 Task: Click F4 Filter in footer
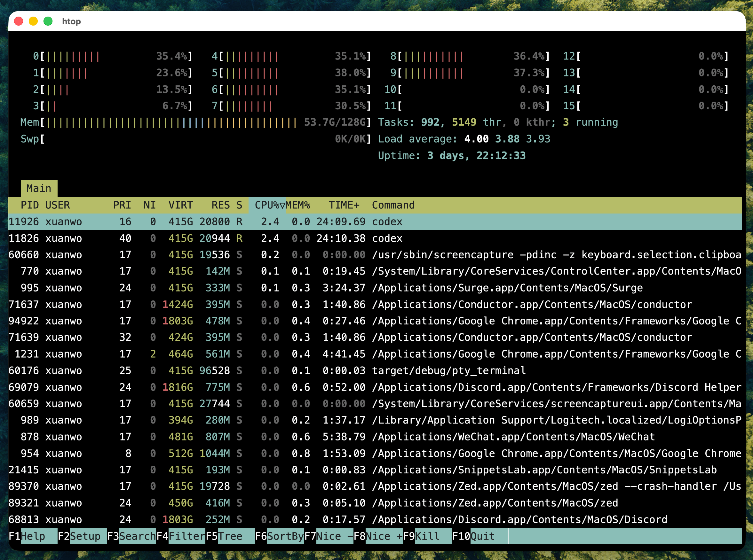click(186, 536)
